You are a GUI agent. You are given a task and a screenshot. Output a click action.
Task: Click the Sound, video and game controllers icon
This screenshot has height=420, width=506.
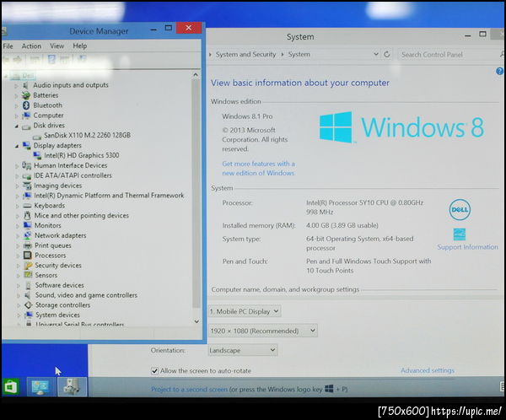tap(29, 295)
